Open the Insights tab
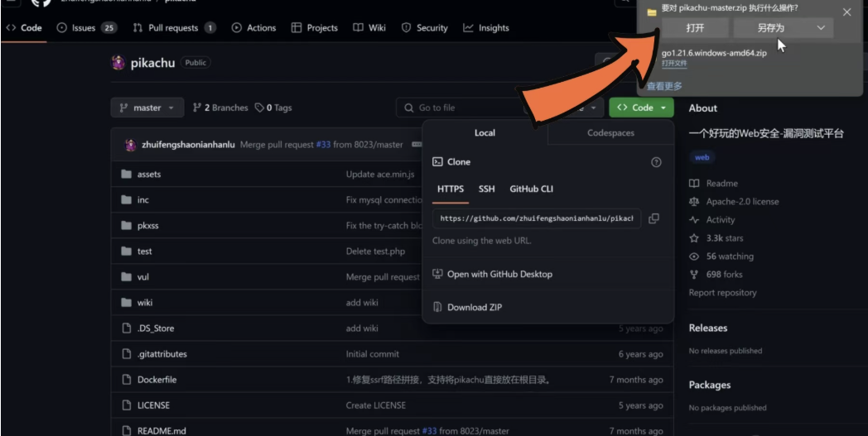The image size is (868, 436). click(x=486, y=27)
